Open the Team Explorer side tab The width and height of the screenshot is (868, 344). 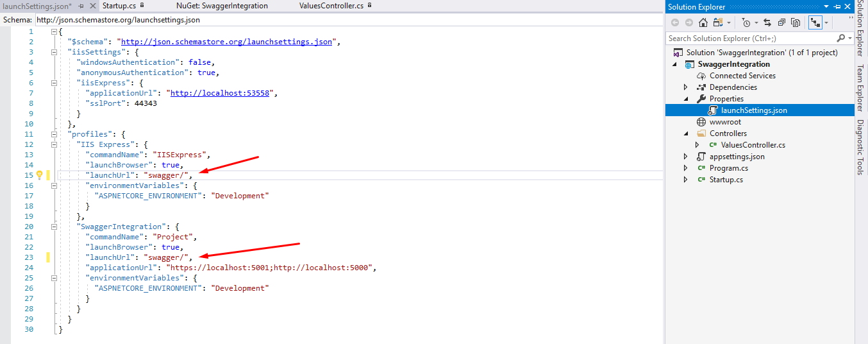tap(860, 88)
